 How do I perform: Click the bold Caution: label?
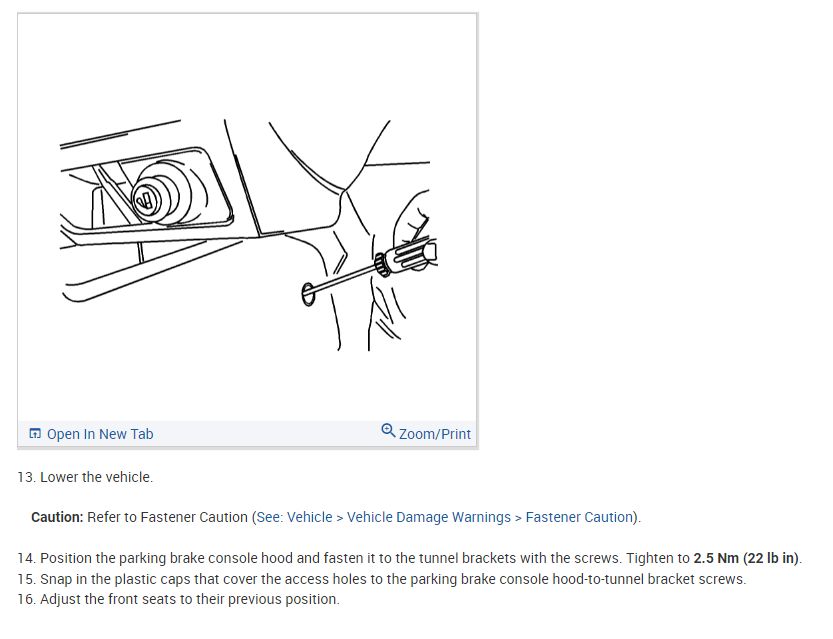[57, 517]
